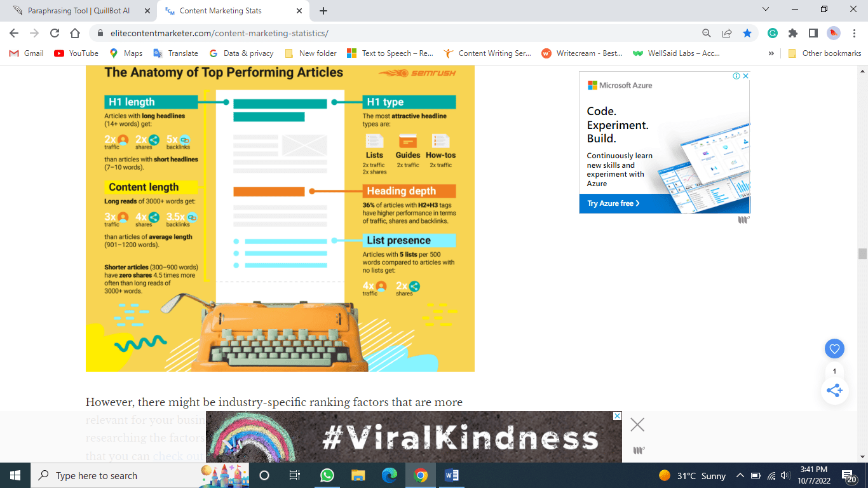This screenshot has height=488, width=868.
Task: Open the Gmail bookmark
Action: coord(27,53)
